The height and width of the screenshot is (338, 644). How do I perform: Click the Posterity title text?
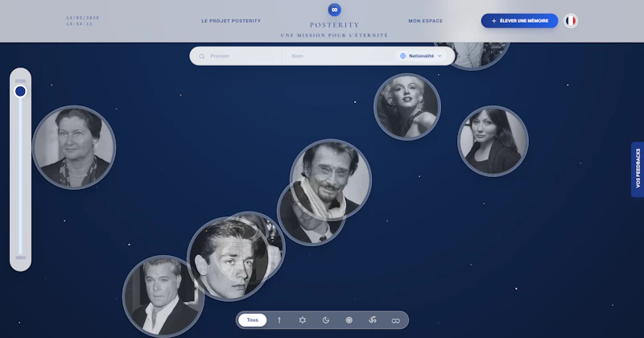click(x=334, y=25)
